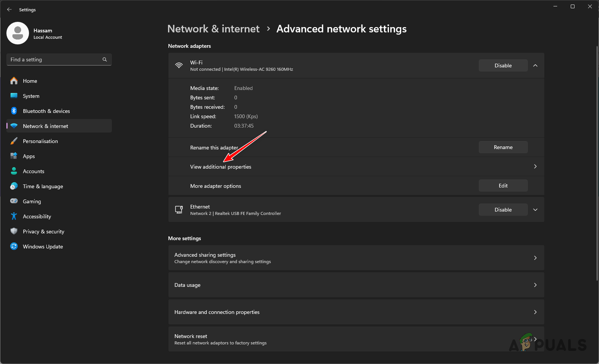Screen dimensions: 599x364
Task: Click the Find a setting search field
Action: coord(59,59)
